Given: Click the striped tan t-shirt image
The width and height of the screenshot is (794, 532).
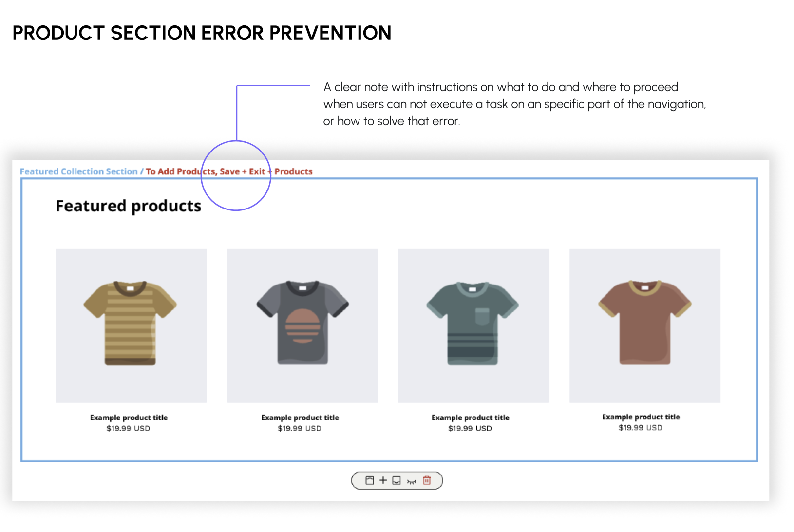Looking at the screenshot, I should (x=131, y=323).
